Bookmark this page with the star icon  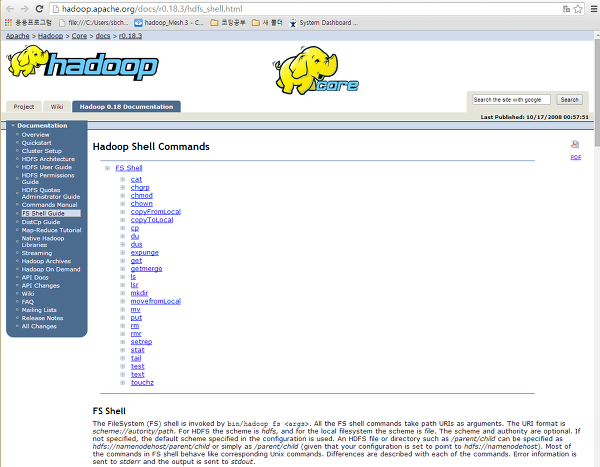tap(578, 9)
